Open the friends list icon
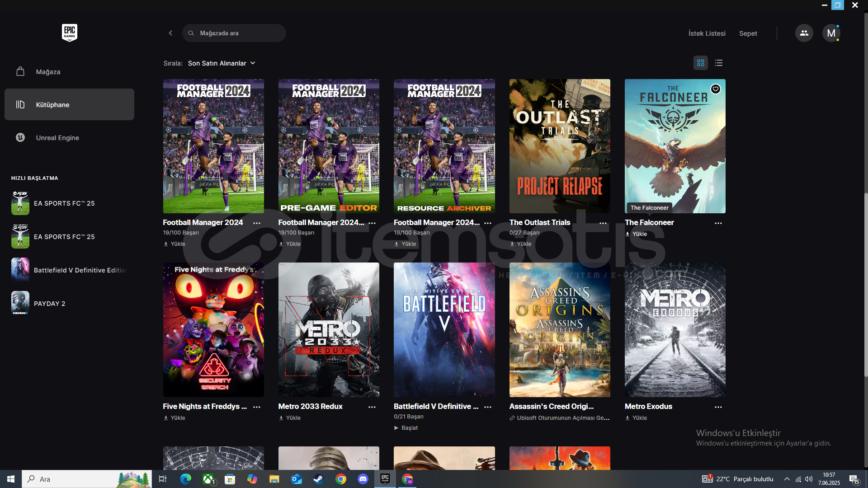 pyautogui.click(x=804, y=33)
